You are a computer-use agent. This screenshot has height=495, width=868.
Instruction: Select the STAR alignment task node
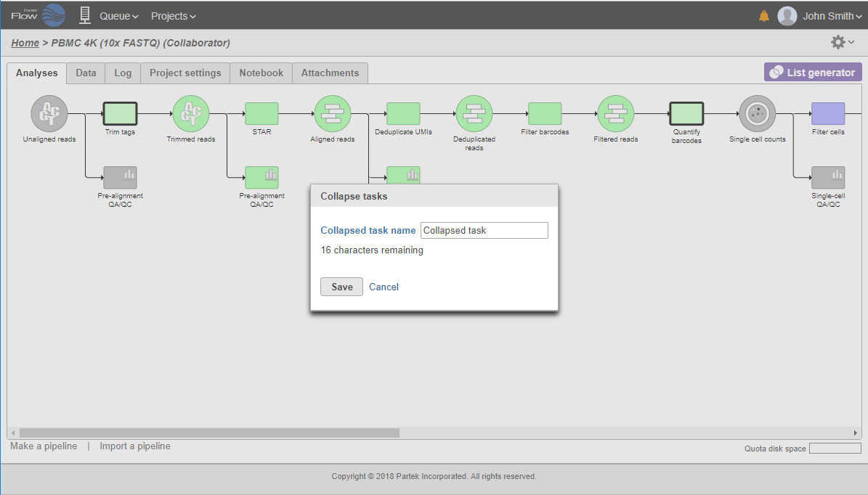pyautogui.click(x=261, y=114)
